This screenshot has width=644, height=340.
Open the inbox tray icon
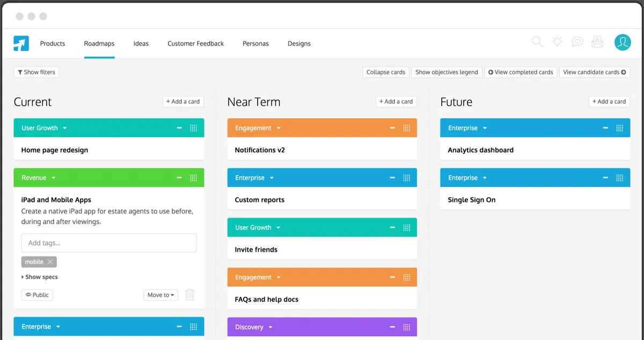click(x=597, y=42)
